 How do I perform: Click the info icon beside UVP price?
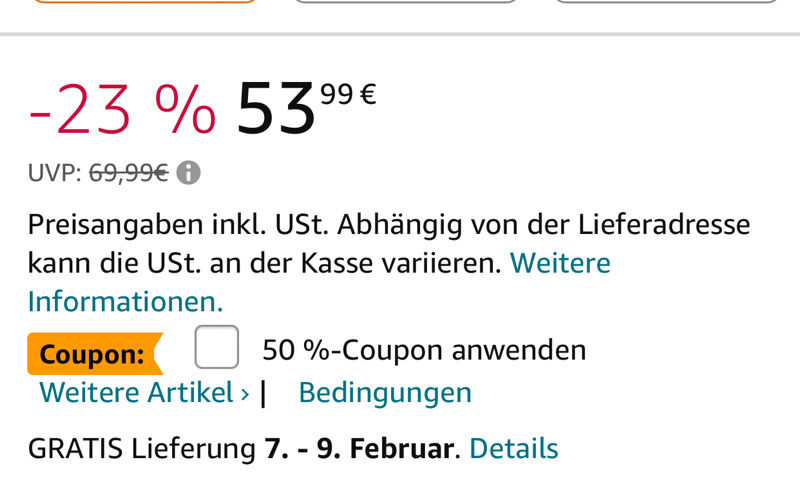coord(188,172)
